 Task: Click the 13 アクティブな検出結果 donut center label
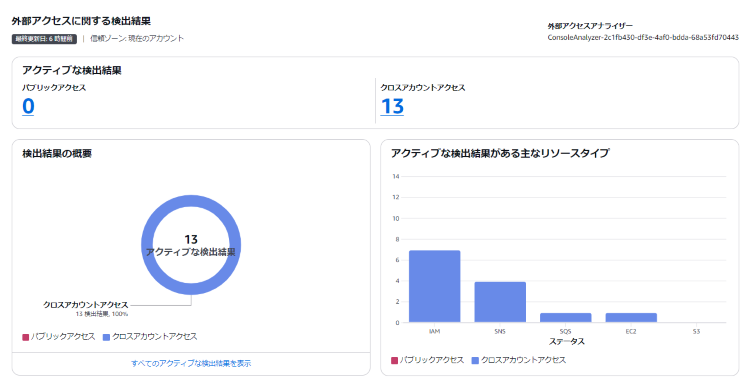191,245
